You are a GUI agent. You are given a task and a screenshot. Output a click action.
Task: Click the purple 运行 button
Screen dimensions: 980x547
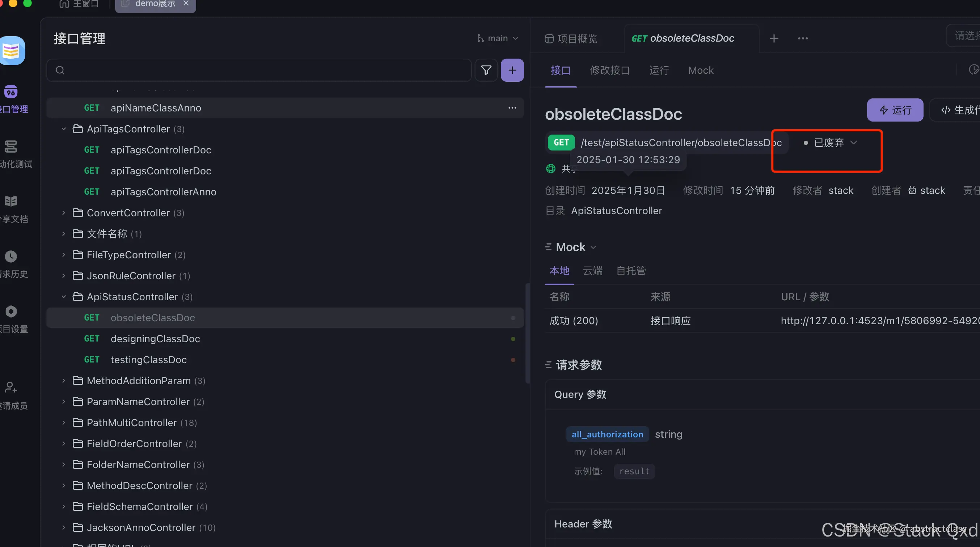[x=895, y=110]
